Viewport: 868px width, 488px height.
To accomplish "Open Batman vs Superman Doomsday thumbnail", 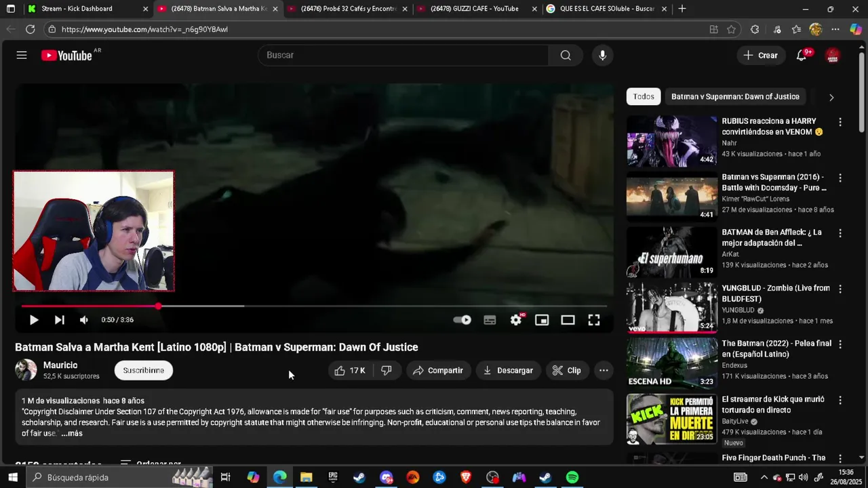I will [671, 197].
